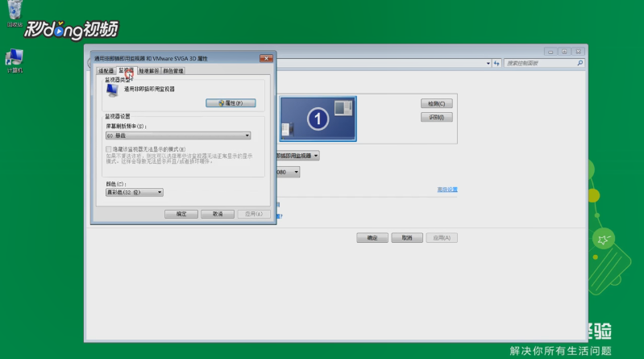Click 取消 in the properties dialog
Screen dimensions: 644x359
coord(218,214)
